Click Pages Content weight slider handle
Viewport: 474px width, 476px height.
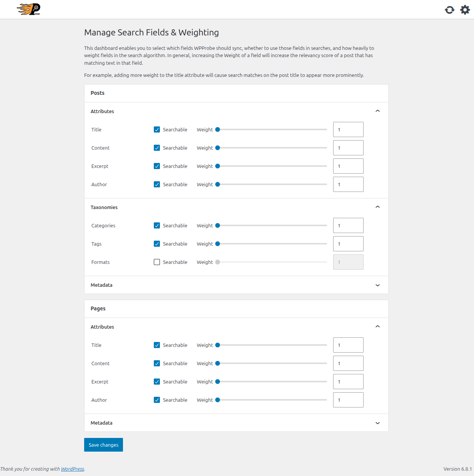(x=218, y=363)
